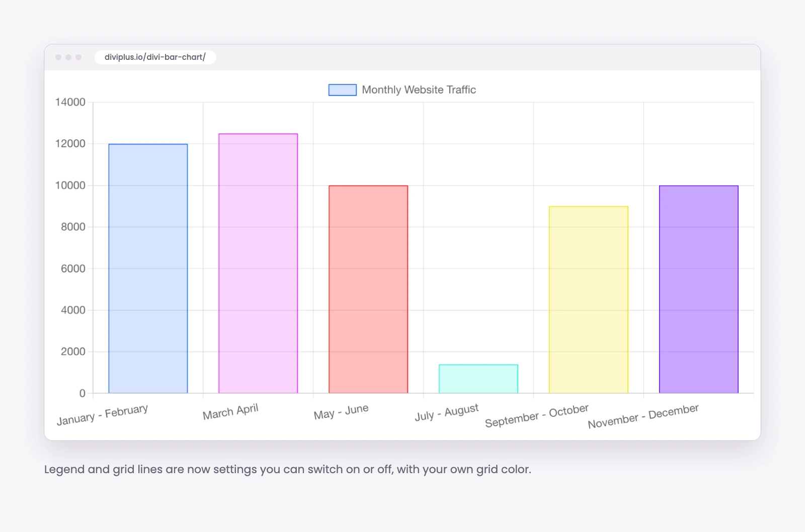Click the 'July - August' axis label

point(447,413)
